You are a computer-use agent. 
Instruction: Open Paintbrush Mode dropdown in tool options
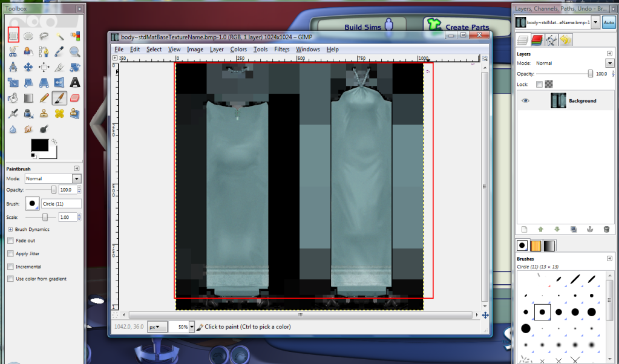coord(77,178)
